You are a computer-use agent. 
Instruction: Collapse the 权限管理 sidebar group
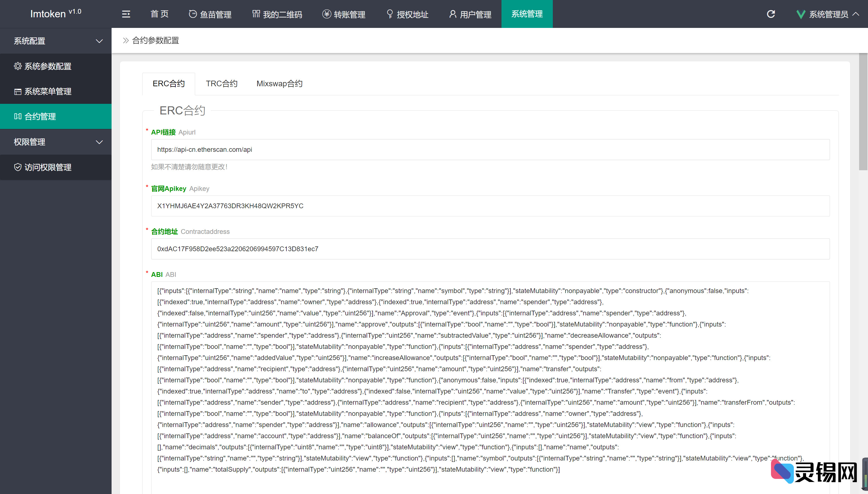point(56,142)
